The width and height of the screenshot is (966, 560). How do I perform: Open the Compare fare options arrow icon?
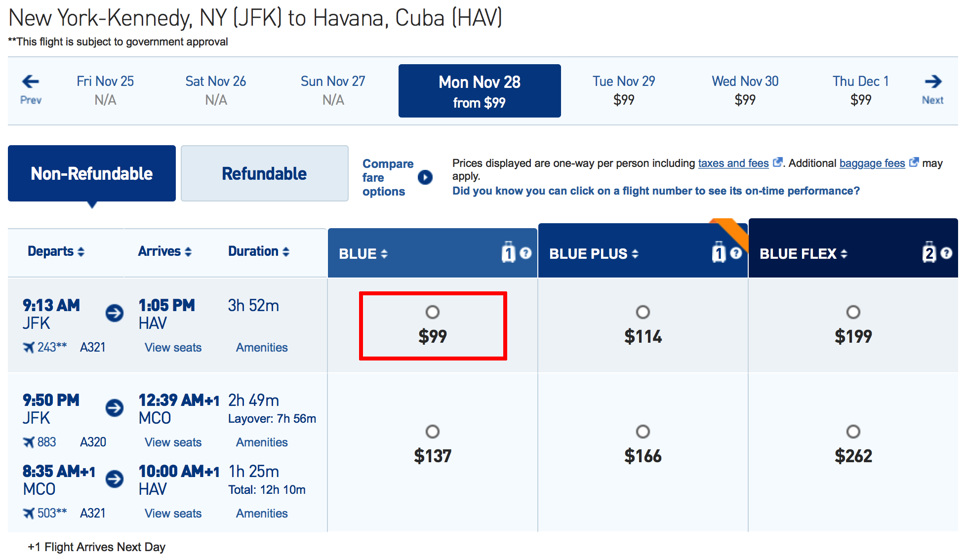[426, 178]
